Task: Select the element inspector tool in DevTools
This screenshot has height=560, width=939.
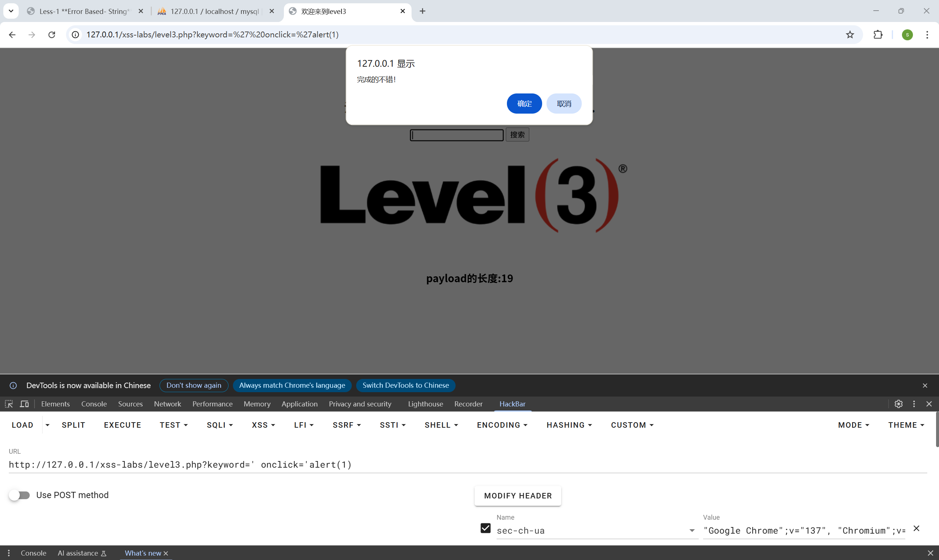Action: coord(9,404)
